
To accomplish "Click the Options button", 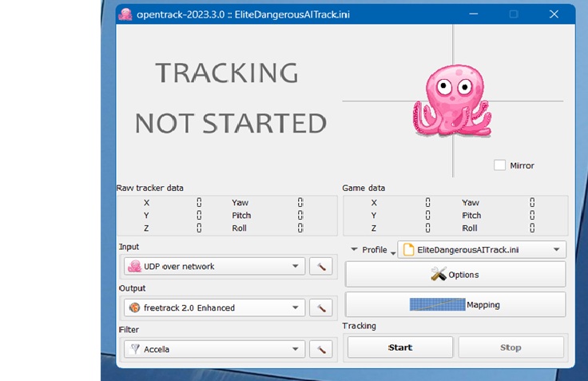I will tap(455, 275).
